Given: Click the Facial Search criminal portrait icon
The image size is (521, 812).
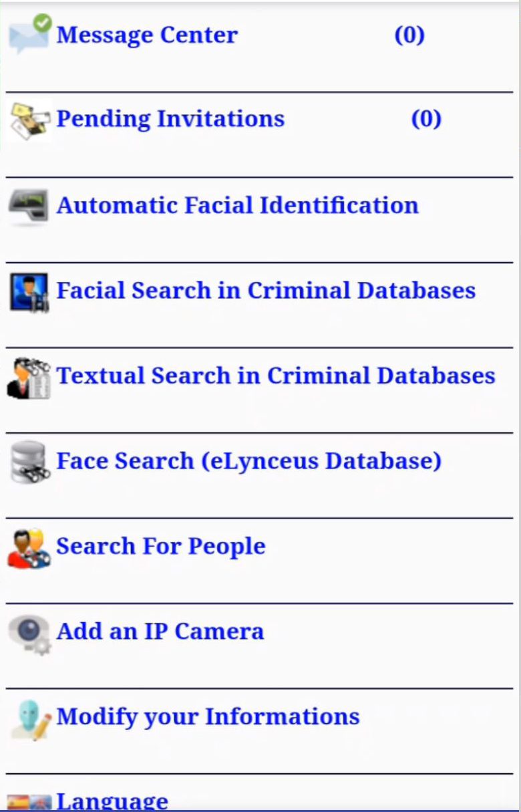Looking at the screenshot, I should (x=29, y=292).
